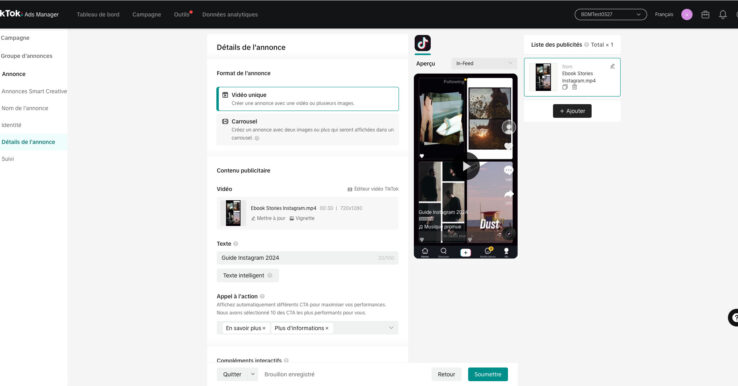The height and width of the screenshot is (386, 738).
Task: Delete the Ebook Stories Instagram.mp4 ad
Action: [574, 87]
